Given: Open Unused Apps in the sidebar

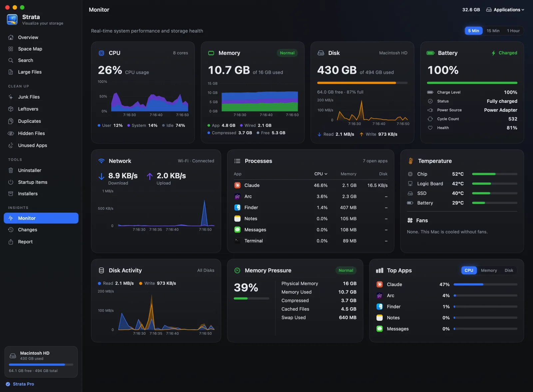Looking at the screenshot, I should [41, 145].
